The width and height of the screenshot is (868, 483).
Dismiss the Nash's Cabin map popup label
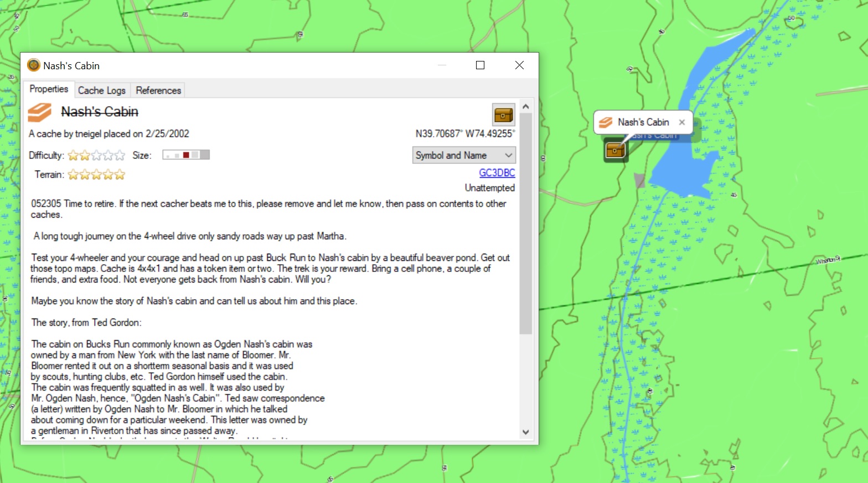(682, 122)
